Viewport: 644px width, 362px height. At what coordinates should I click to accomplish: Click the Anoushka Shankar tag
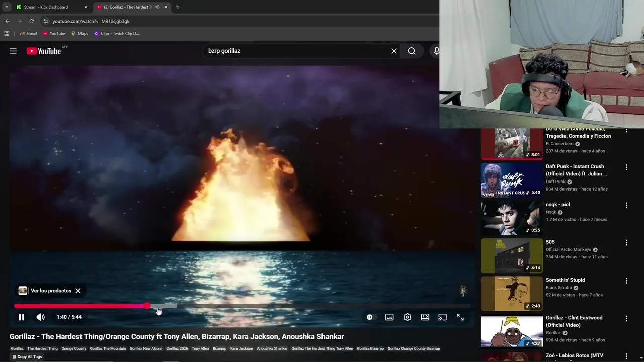pos(272,348)
